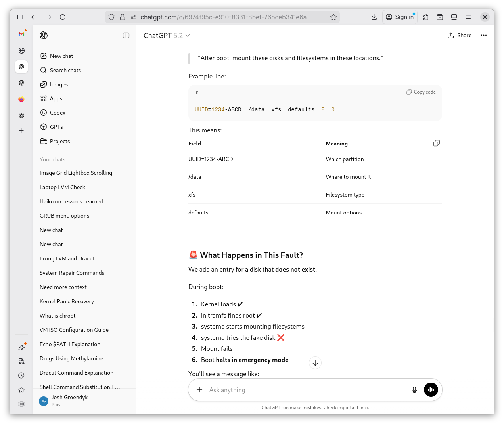Click the Ask anything input field
504x425 pixels.
[305, 390]
